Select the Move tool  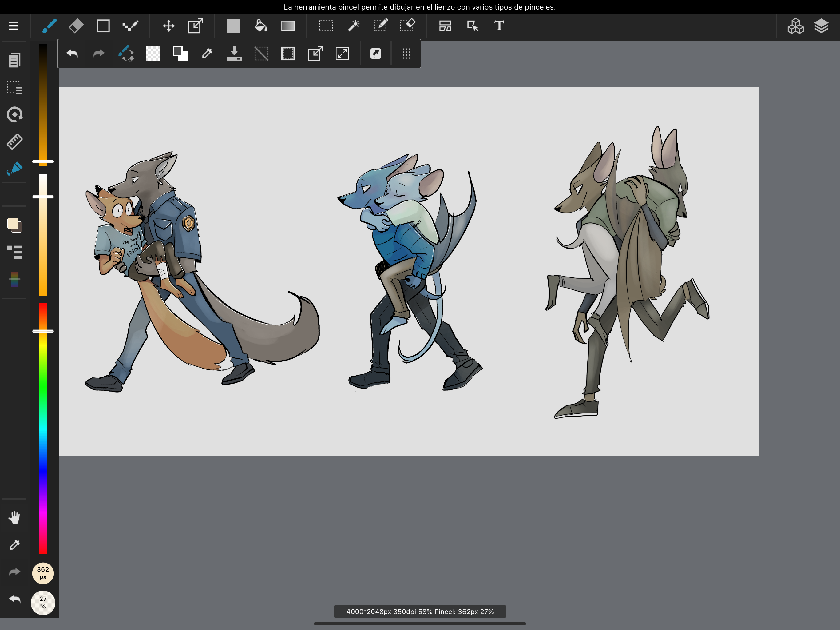click(168, 26)
